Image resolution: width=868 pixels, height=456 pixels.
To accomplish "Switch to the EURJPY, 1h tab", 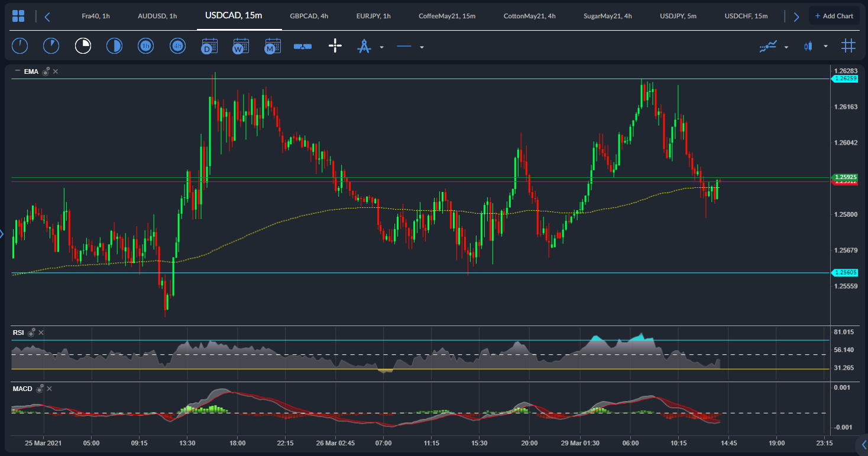I will point(374,16).
